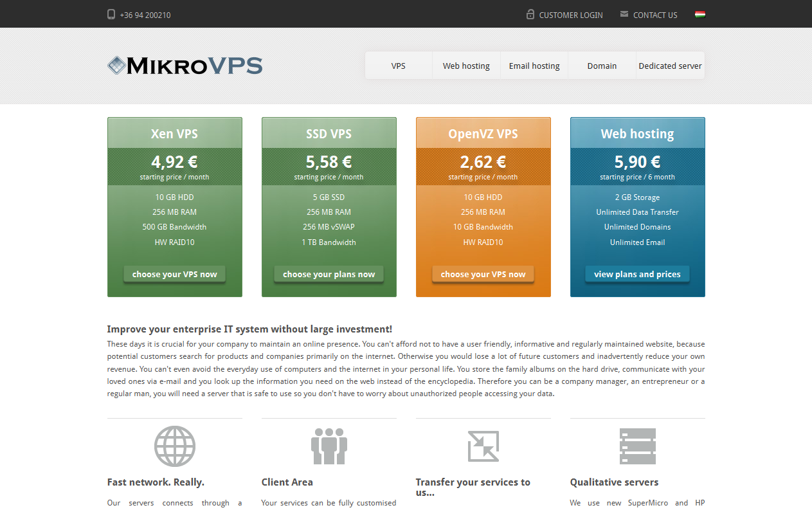Click 'starting price / 6 month' on Web hosting card
The image size is (812, 510).
tap(638, 178)
